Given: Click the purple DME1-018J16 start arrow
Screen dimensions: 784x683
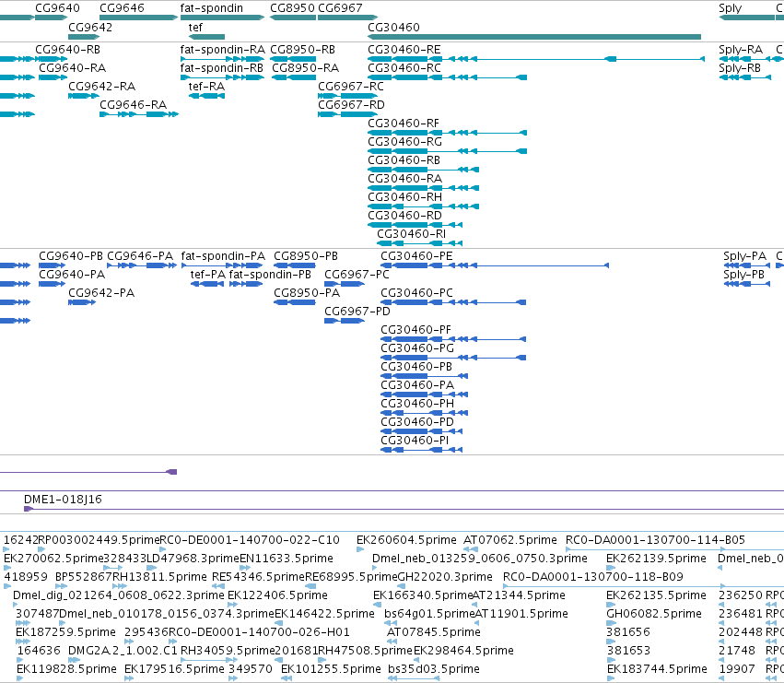Looking at the screenshot, I should [29, 509].
